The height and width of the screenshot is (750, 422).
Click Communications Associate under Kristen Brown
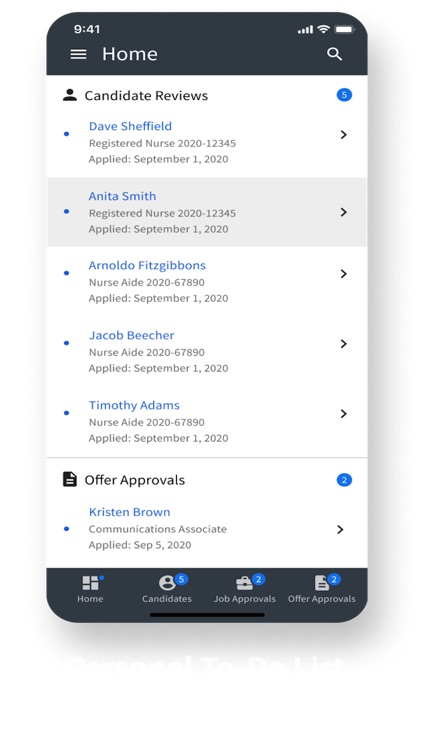(157, 529)
